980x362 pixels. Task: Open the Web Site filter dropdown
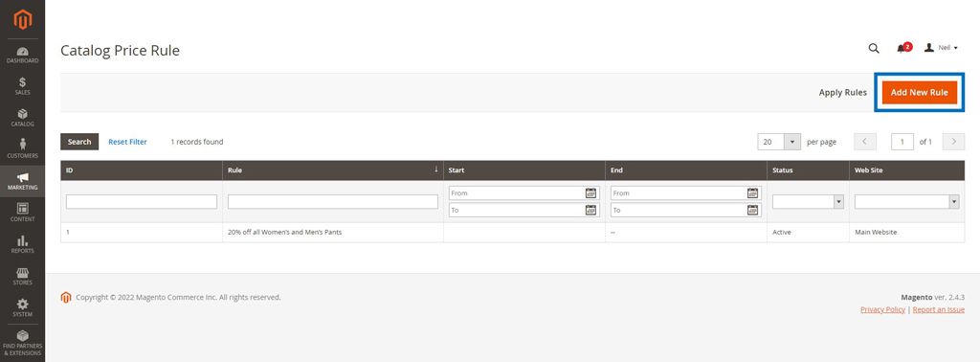pyautogui.click(x=906, y=201)
